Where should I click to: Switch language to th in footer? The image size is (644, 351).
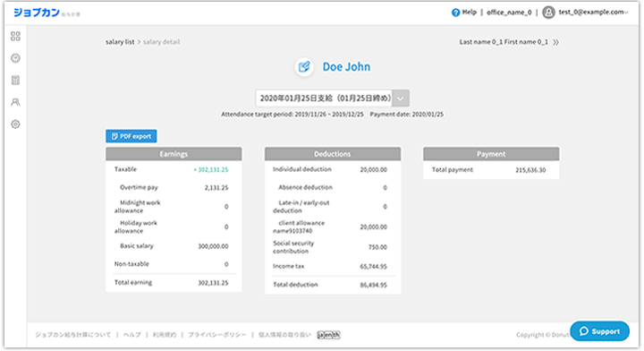tap(336, 335)
